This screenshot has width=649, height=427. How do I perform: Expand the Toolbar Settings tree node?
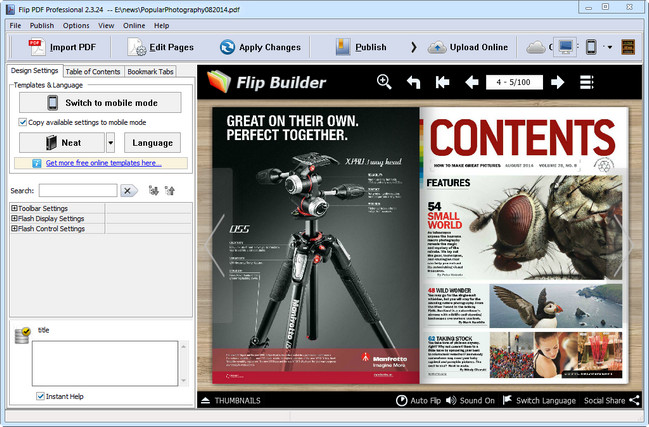click(14, 208)
